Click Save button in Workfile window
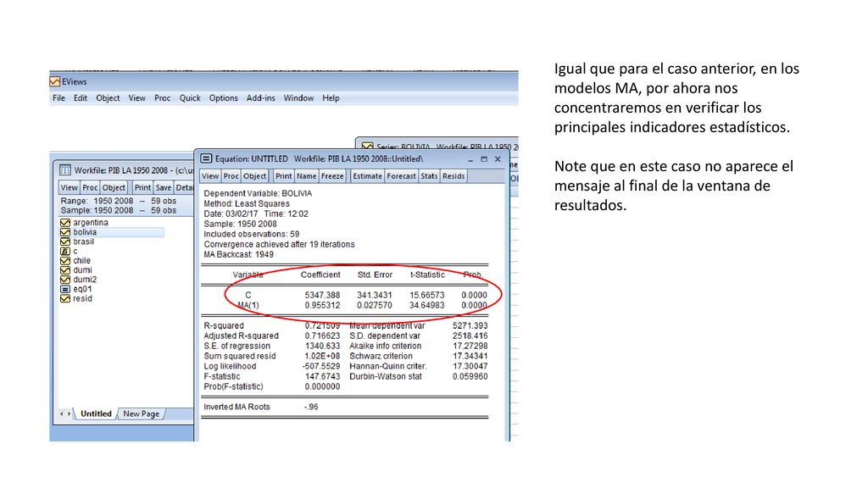This screenshot has width=868, height=488. (164, 187)
